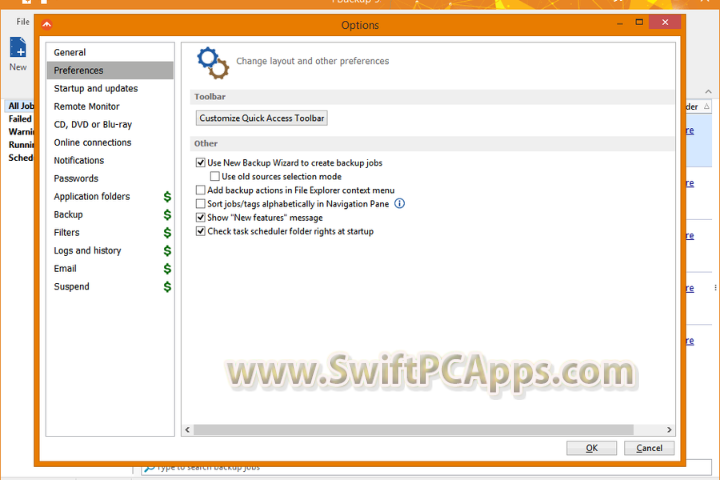
Task: Collapse ribbon chevron in main window
Action: click(709, 91)
